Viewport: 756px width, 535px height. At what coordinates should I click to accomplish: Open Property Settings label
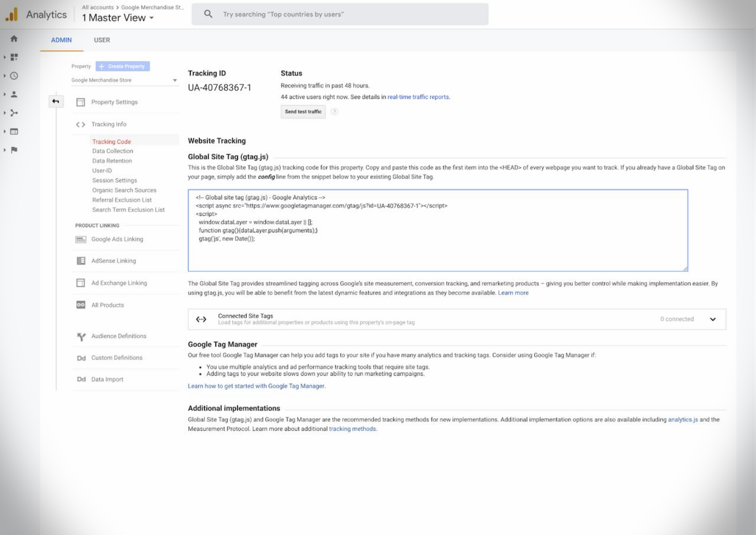[x=115, y=102]
